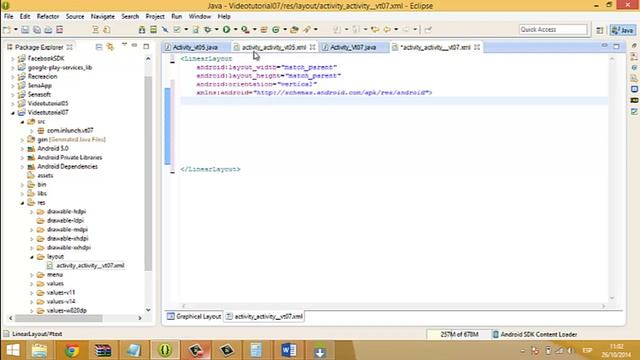Select the drawable-hdpi folder
This screenshot has height=360, width=640.
pyautogui.click(x=67, y=211)
